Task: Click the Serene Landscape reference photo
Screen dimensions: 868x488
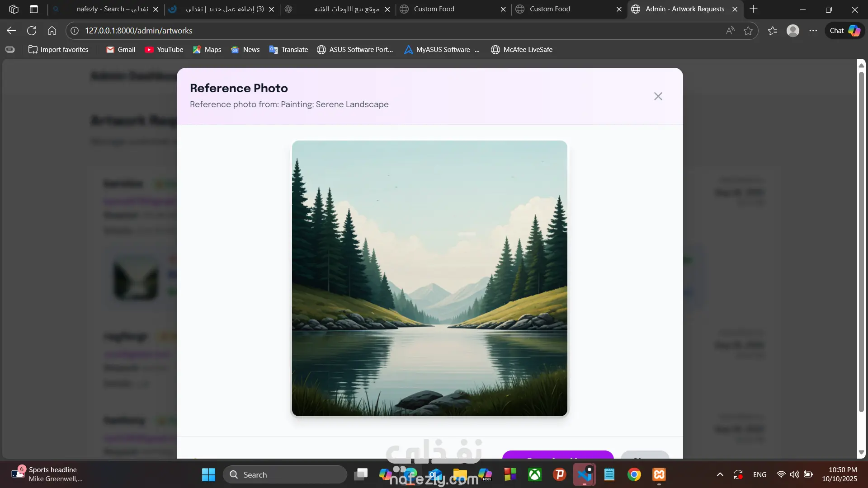Action: pos(429,278)
